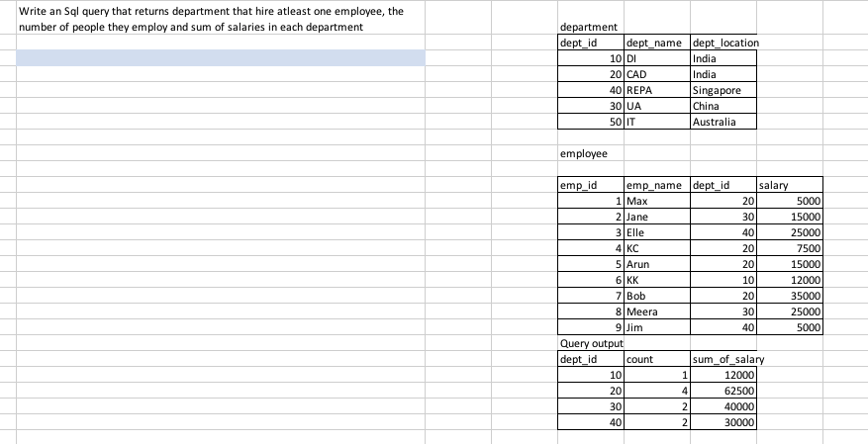Select the 'Query output' title cell
Screen dimensions: 868x444
[591, 343]
